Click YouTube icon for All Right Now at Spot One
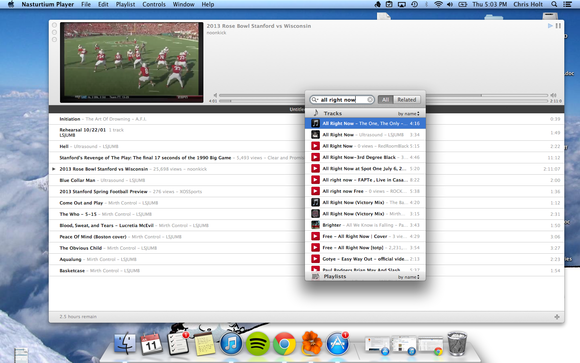This screenshot has height=363, width=580. click(315, 168)
